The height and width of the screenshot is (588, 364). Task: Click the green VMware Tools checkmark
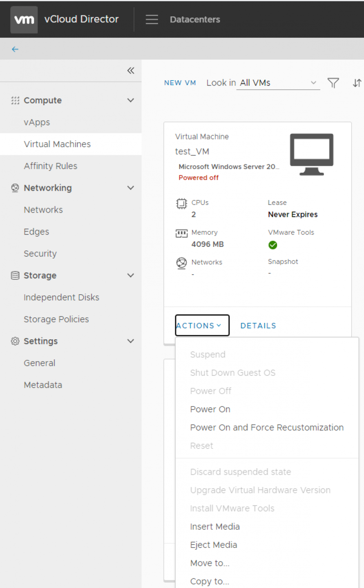pos(273,245)
